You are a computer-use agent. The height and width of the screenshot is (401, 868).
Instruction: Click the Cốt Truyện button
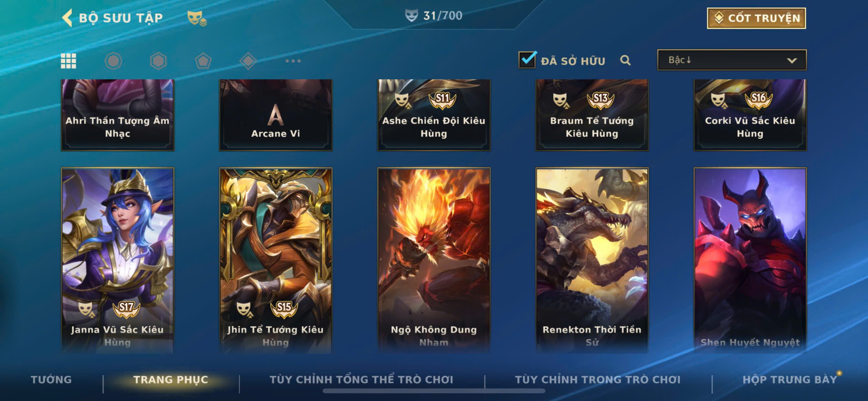[x=756, y=18]
